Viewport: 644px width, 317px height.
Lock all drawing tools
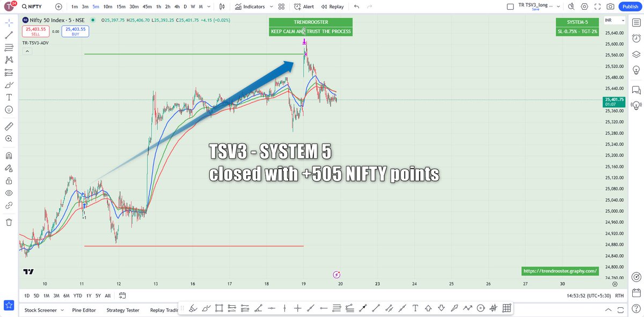coord(9,181)
